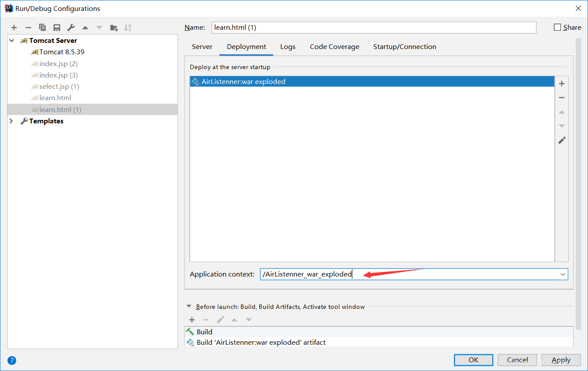The image size is (588, 371).
Task: Click the Tomcat icon beside Tomcat Server
Action: click(24, 41)
